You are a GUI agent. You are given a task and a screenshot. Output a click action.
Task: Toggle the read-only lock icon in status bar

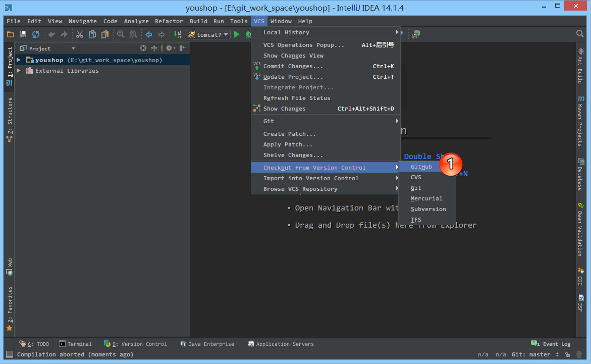pyautogui.click(x=568, y=354)
